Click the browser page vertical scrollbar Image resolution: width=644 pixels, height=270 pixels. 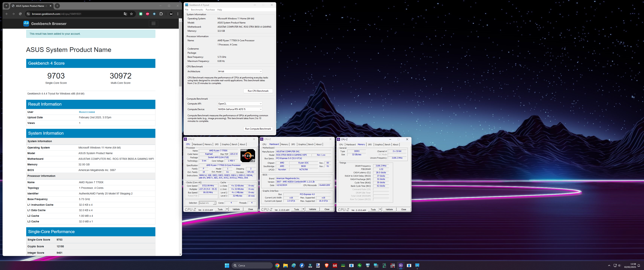click(x=180, y=54)
